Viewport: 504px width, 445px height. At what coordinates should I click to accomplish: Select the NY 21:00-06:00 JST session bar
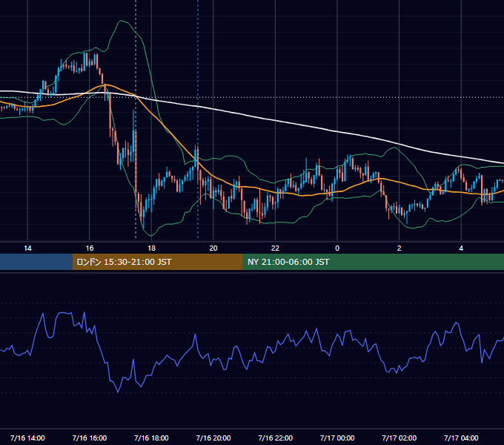click(373, 262)
